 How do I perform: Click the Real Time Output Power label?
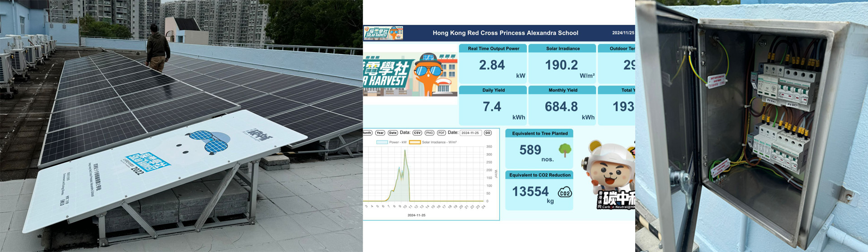[493, 48]
